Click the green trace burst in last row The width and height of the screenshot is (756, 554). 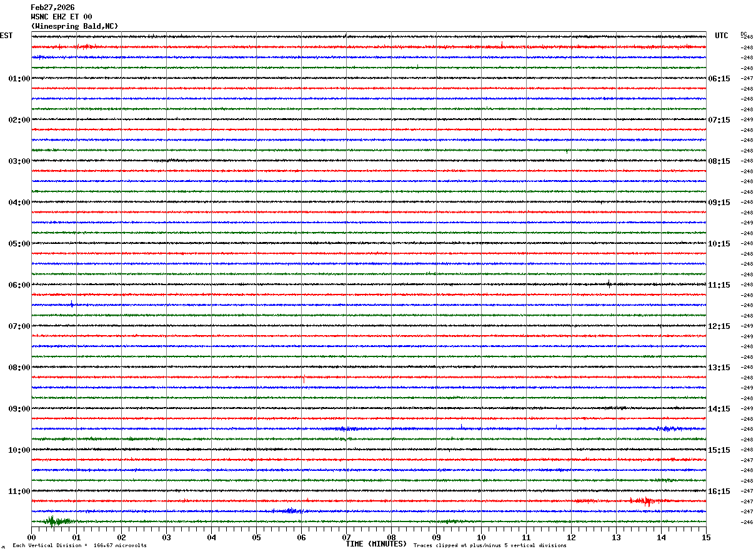(x=57, y=521)
